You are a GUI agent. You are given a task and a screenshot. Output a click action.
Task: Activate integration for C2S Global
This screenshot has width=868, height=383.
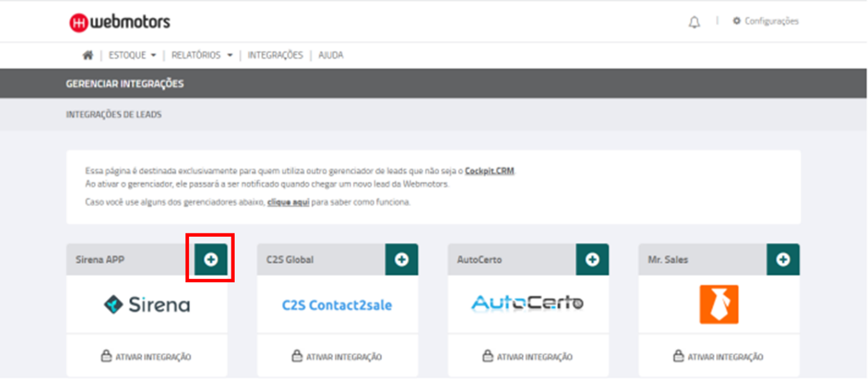coord(337,357)
